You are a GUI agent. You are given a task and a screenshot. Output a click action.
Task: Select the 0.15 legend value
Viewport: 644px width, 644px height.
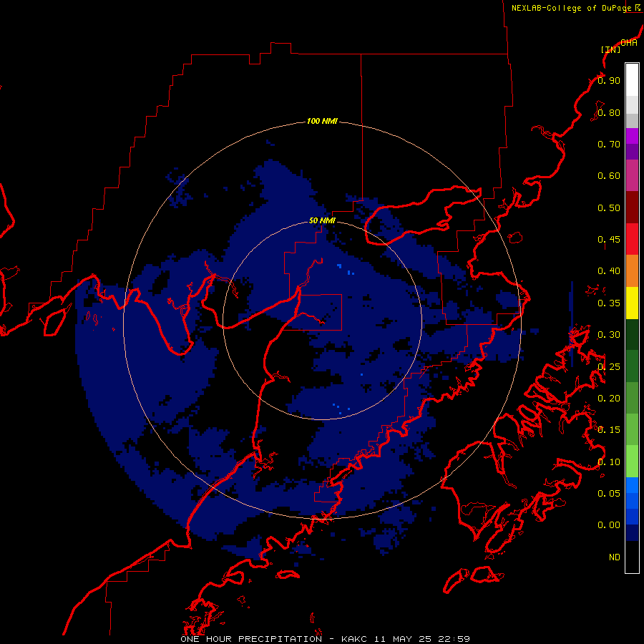tap(609, 430)
